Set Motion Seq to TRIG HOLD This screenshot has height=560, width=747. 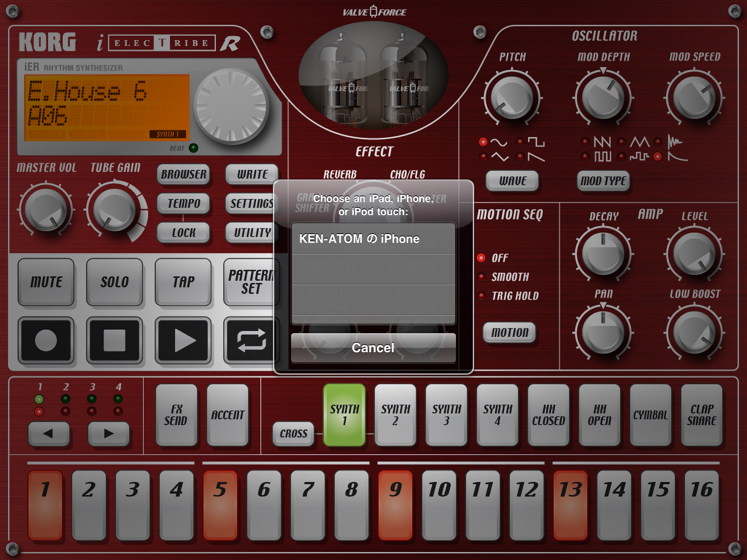coord(481,296)
